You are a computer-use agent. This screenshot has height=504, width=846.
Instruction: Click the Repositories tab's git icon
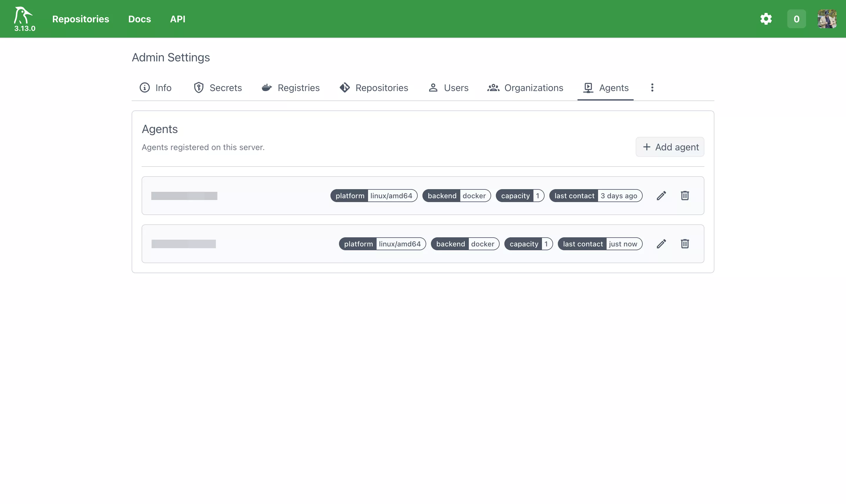(345, 88)
